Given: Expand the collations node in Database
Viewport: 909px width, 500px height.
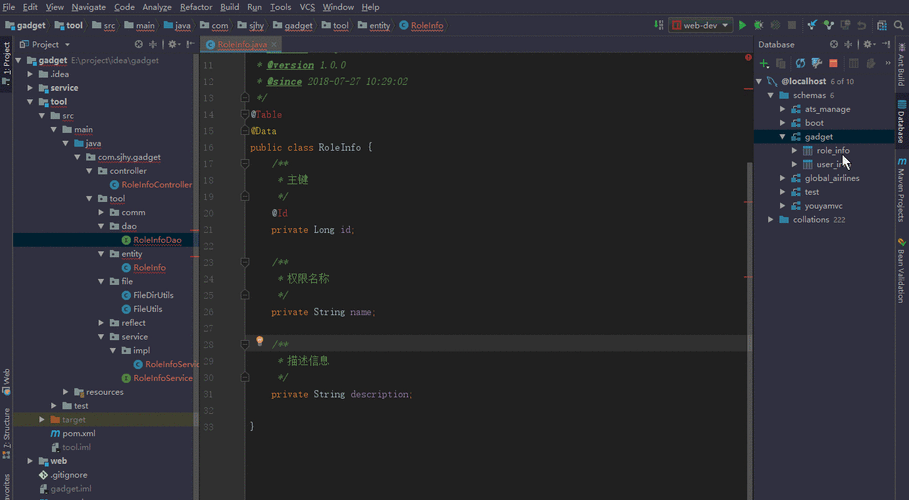Looking at the screenshot, I should [x=771, y=219].
